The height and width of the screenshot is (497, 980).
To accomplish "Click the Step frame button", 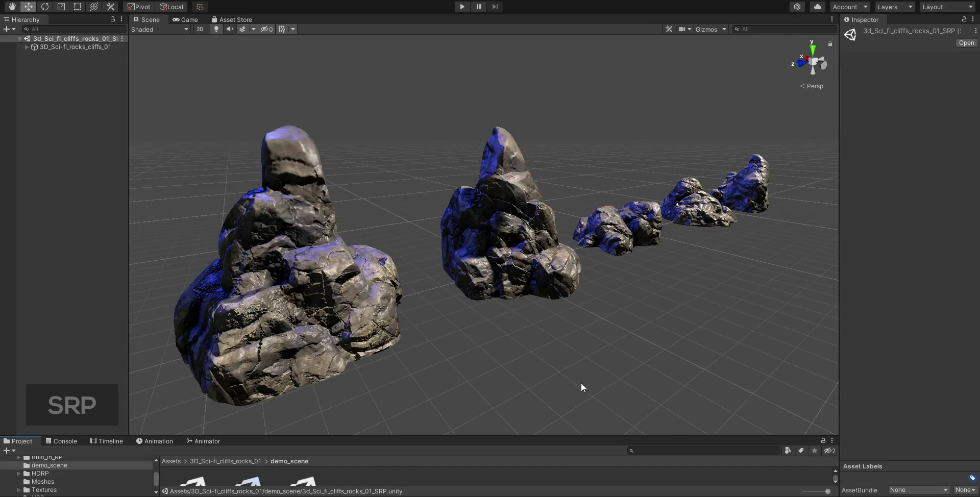I will tap(495, 7).
